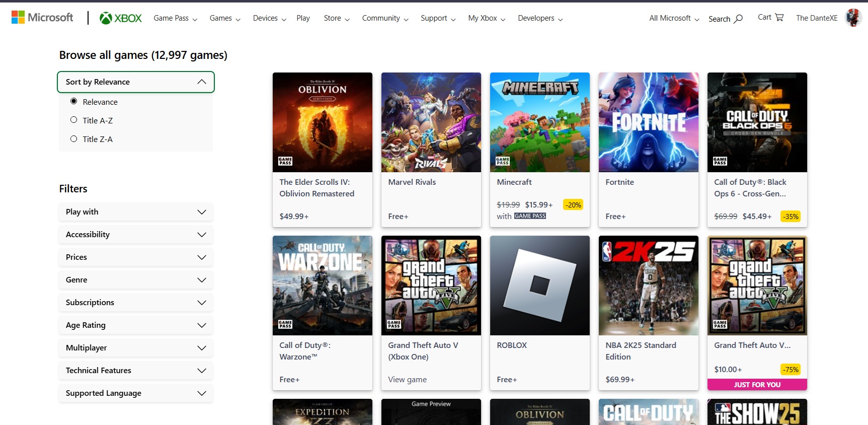This screenshot has width=868, height=425.
Task: Click the JUST FOR YOU banner
Action: coord(757,385)
